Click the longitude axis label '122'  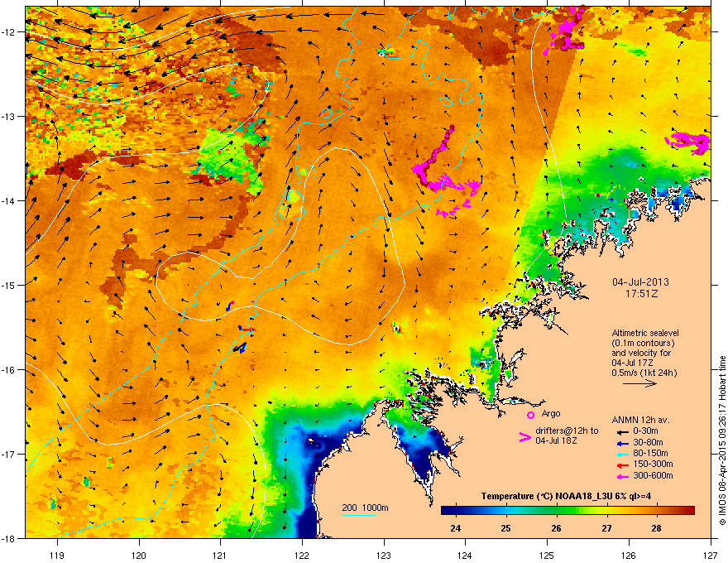click(302, 556)
